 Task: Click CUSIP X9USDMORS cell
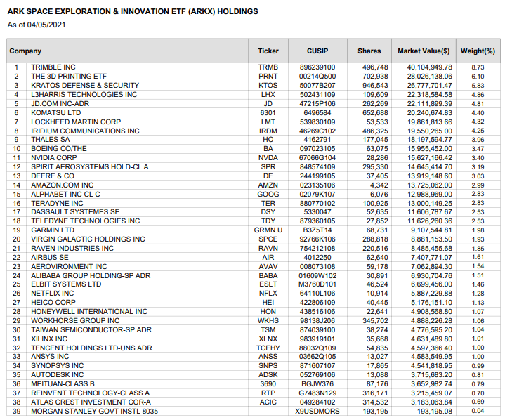317,412
